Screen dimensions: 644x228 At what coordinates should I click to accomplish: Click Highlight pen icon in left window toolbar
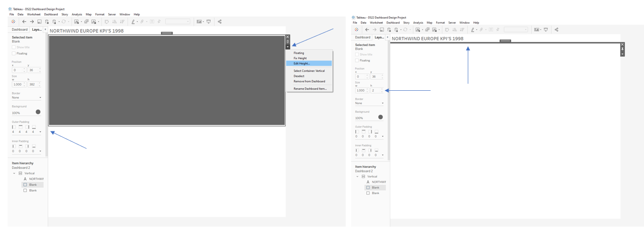(133, 22)
